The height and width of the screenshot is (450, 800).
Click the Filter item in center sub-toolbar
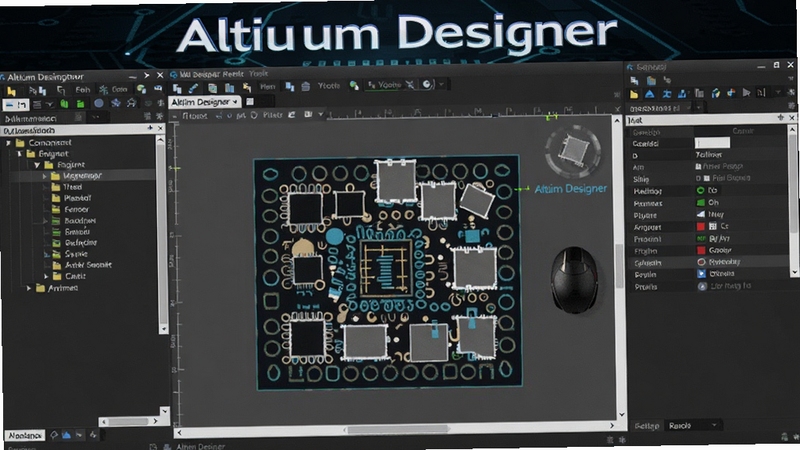tap(272, 115)
